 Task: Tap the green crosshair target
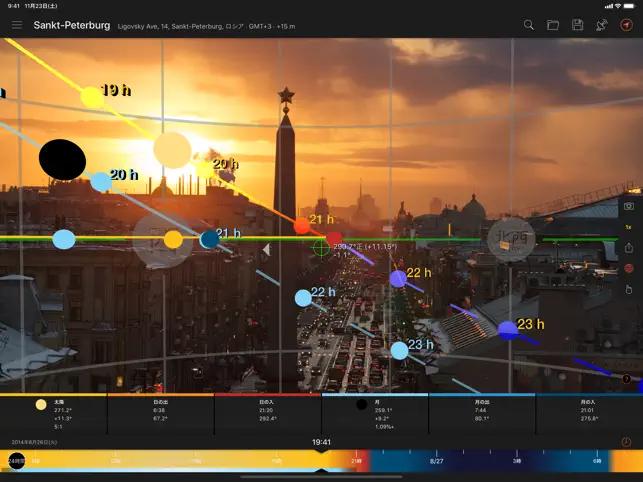[321, 248]
